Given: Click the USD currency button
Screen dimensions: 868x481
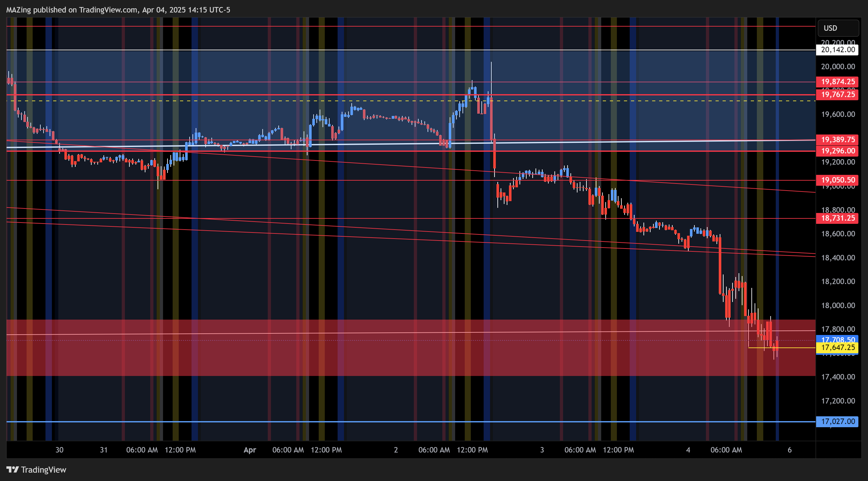Looking at the screenshot, I should pyautogui.click(x=838, y=28).
